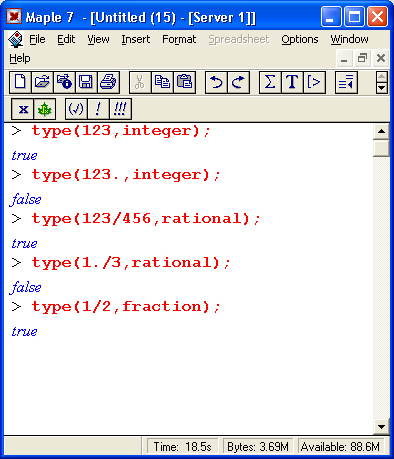Maximize the Maple 7 main window
Screen dimensions: 394x459
354,16
